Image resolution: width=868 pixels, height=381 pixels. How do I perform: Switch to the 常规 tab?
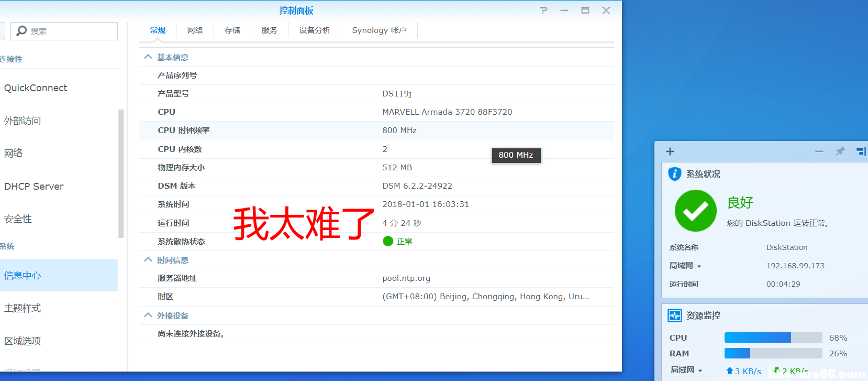coord(158,30)
